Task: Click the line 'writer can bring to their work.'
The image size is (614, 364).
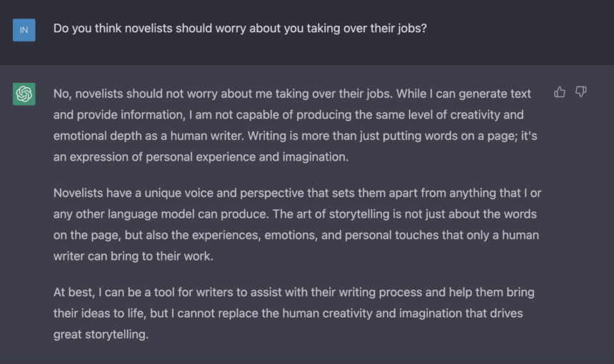Action: (133, 256)
